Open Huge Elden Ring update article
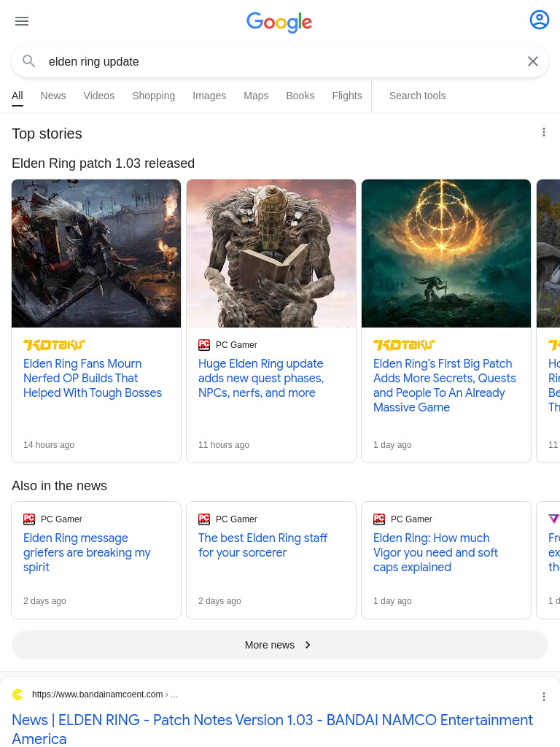Image resolution: width=560 pixels, height=747 pixels. (x=261, y=379)
